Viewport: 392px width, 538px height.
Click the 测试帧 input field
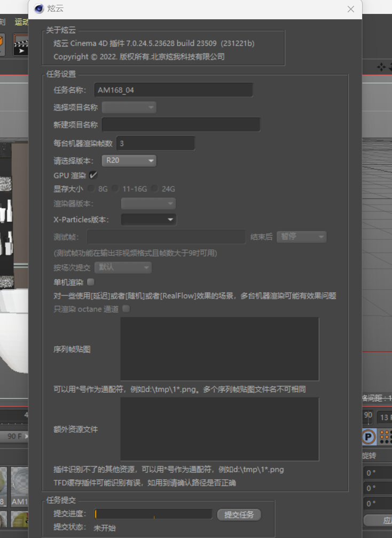point(166,237)
